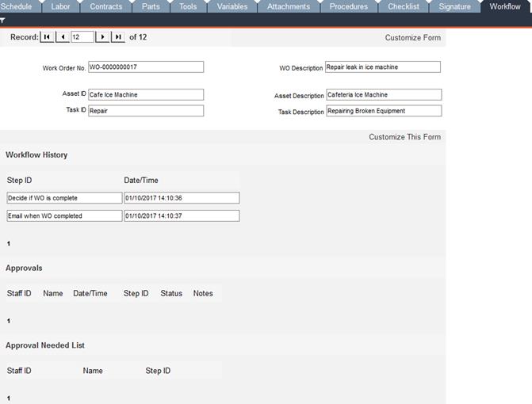Switch to the Checklist tab

click(x=403, y=6)
